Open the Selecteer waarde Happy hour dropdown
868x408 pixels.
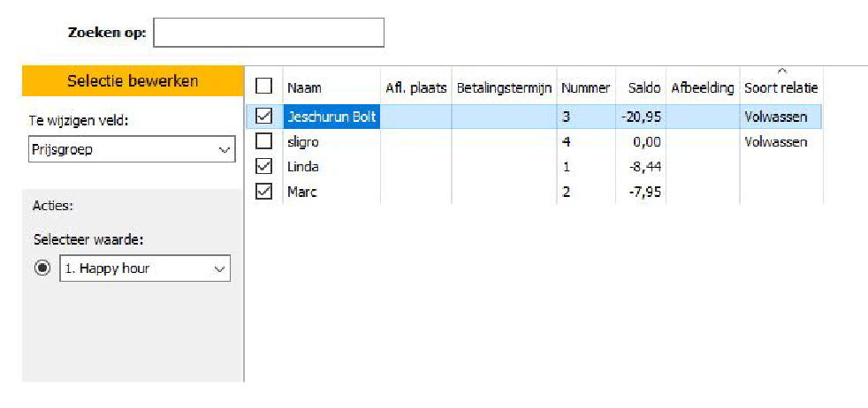click(145, 268)
